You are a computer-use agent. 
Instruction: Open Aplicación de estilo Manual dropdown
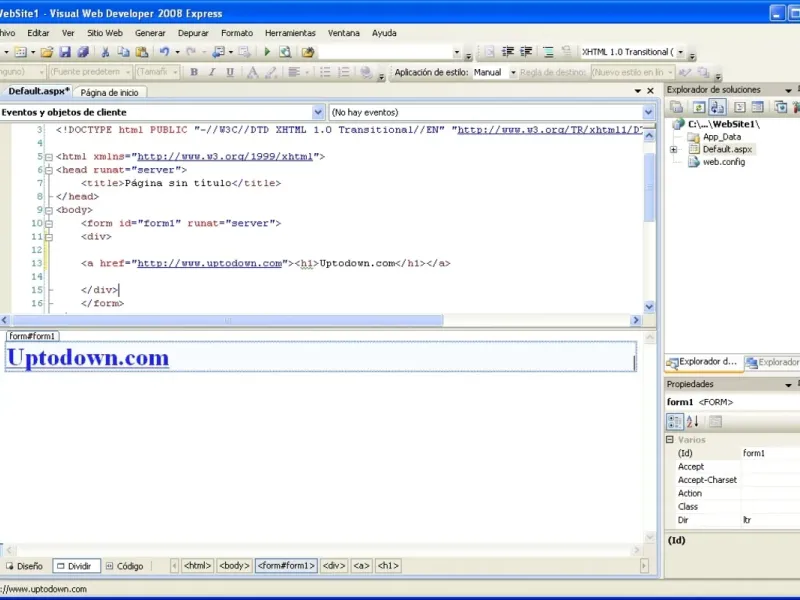pyautogui.click(x=513, y=72)
